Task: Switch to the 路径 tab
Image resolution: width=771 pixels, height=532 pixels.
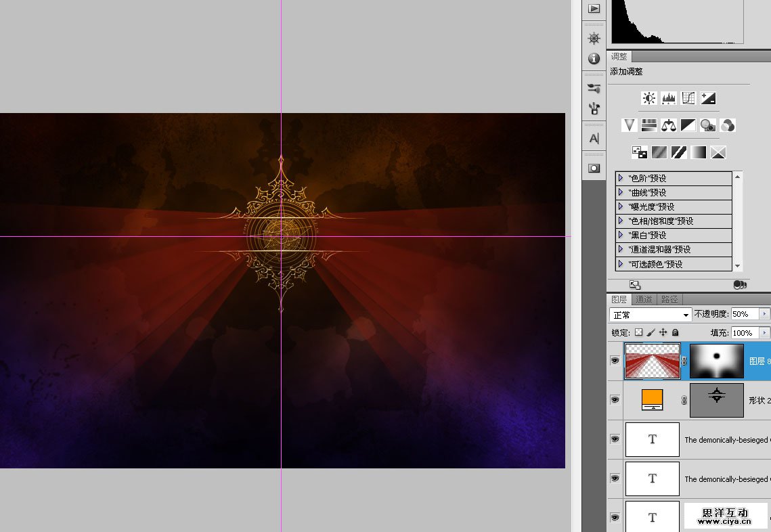Action: pos(669,299)
